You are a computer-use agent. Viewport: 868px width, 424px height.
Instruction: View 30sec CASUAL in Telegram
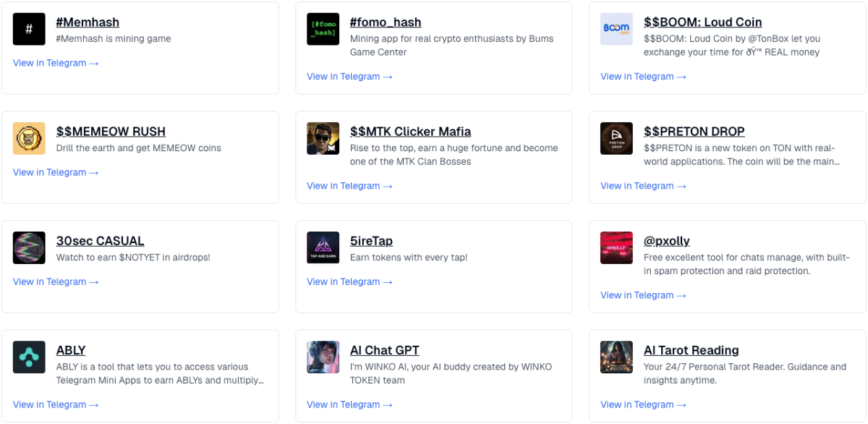pyautogui.click(x=56, y=281)
